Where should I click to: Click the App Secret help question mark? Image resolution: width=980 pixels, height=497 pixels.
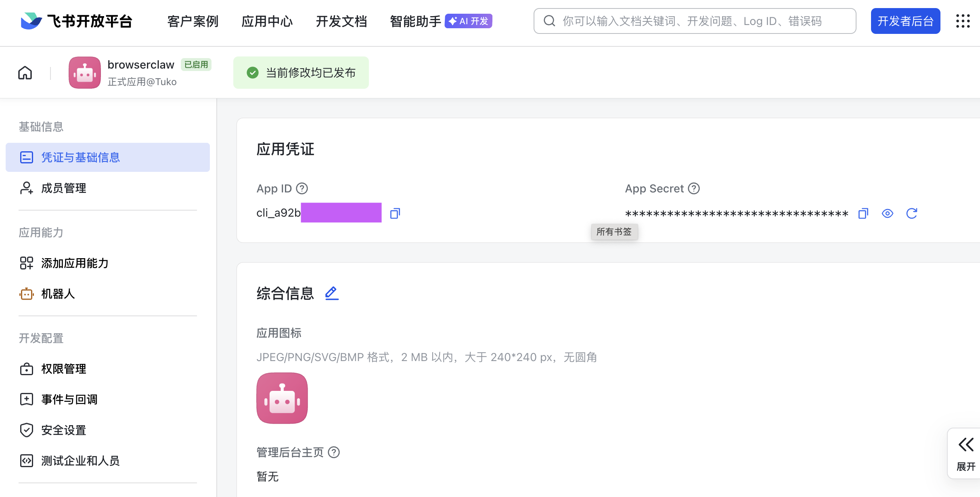click(x=694, y=188)
